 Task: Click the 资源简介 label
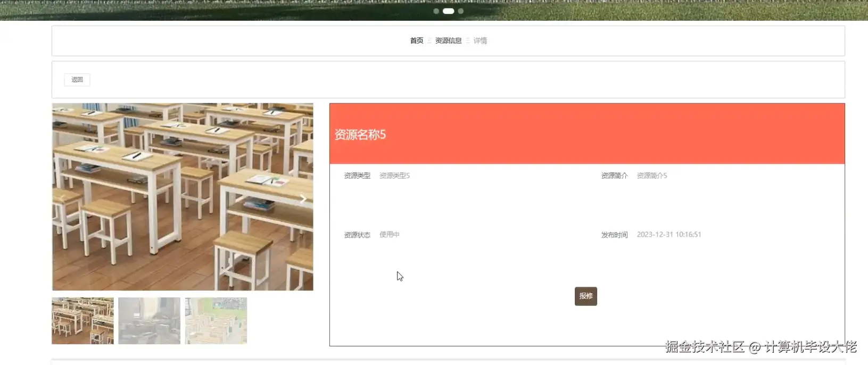[615, 176]
